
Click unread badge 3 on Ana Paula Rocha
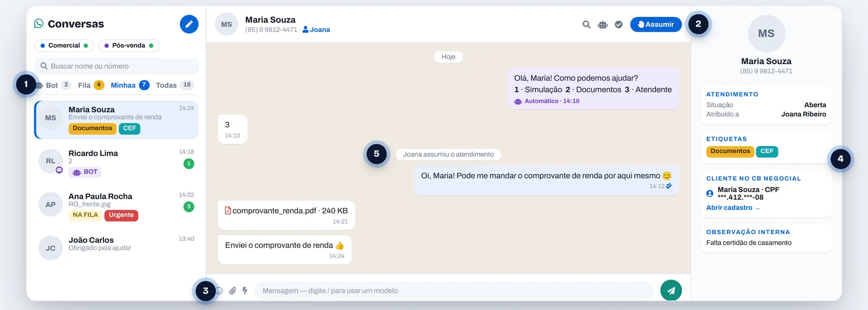point(189,206)
